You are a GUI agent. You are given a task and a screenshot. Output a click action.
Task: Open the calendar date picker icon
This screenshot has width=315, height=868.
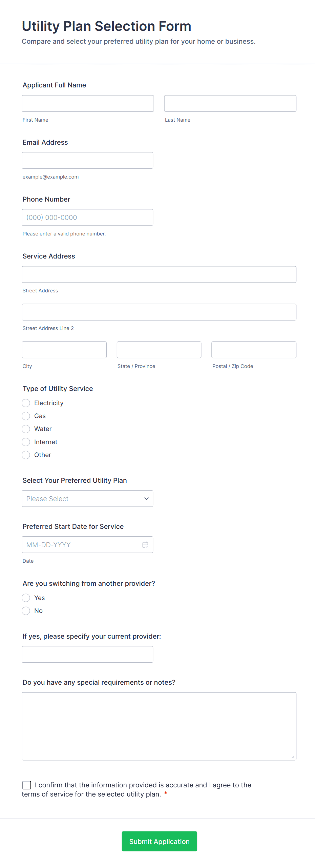[145, 544]
